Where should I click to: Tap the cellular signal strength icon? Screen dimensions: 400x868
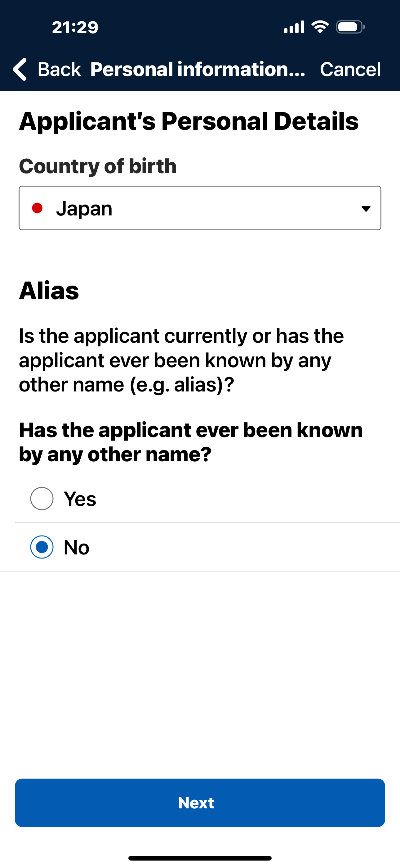click(294, 27)
